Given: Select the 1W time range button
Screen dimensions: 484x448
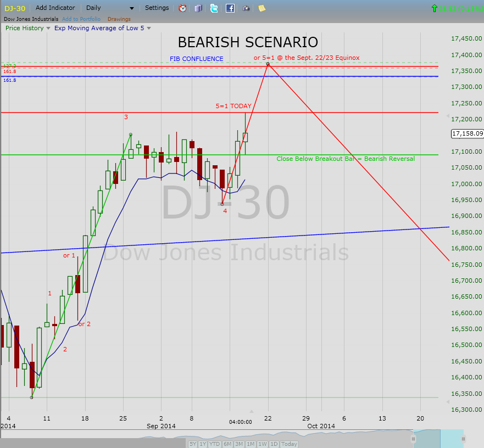Looking at the screenshot, I should [x=263, y=444].
